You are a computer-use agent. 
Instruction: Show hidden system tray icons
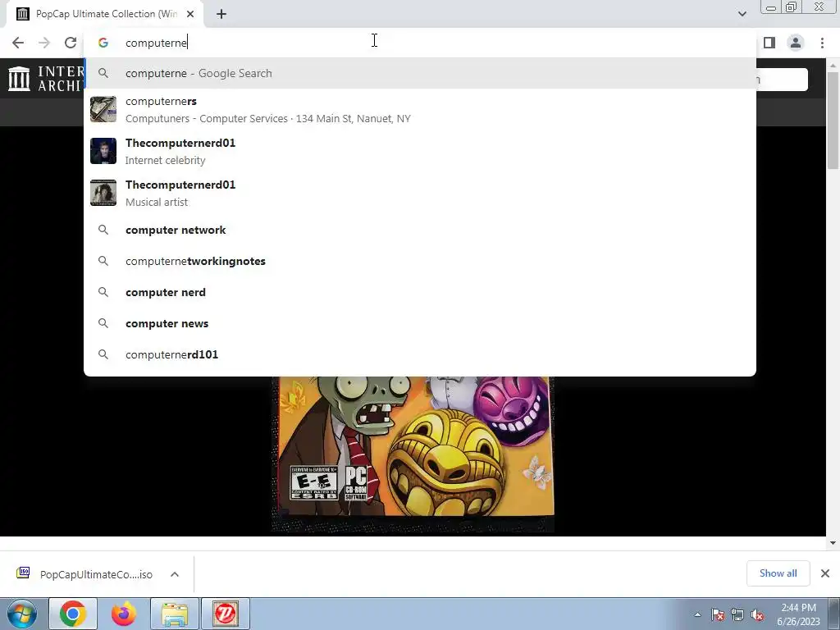click(x=697, y=614)
